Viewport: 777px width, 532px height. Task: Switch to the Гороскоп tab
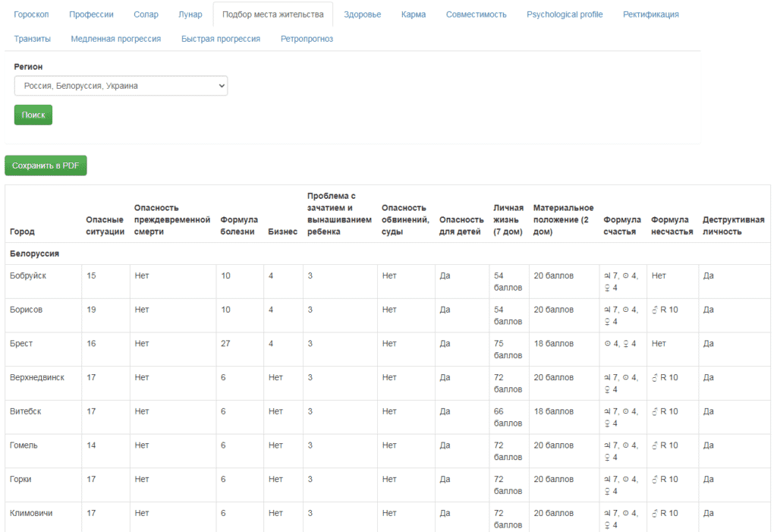click(31, 14)
